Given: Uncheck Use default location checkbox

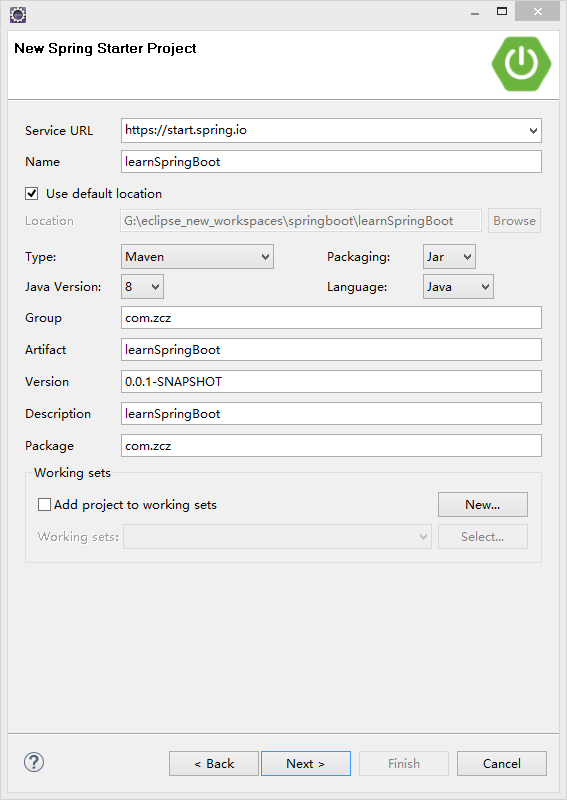Looking at the screenshot, I should (x=32, y=194).
